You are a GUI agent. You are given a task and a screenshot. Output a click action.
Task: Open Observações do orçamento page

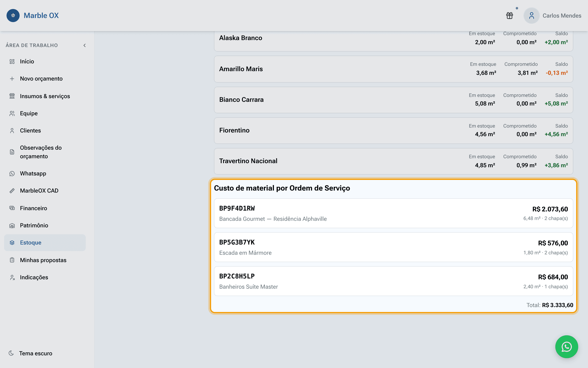click(45, 152)
